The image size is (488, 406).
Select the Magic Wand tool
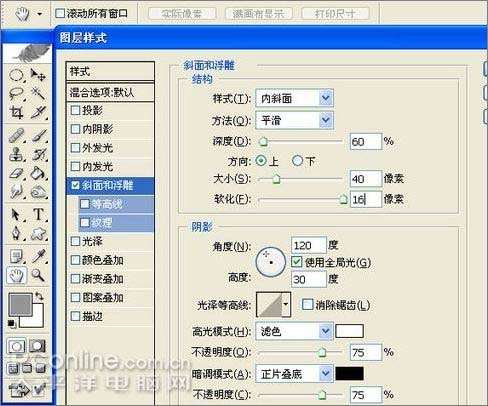pos(38,94)
